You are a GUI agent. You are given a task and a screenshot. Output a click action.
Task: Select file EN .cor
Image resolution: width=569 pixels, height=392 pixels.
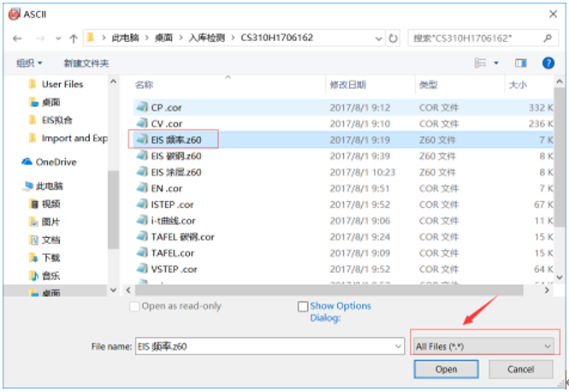click(343, 188)
